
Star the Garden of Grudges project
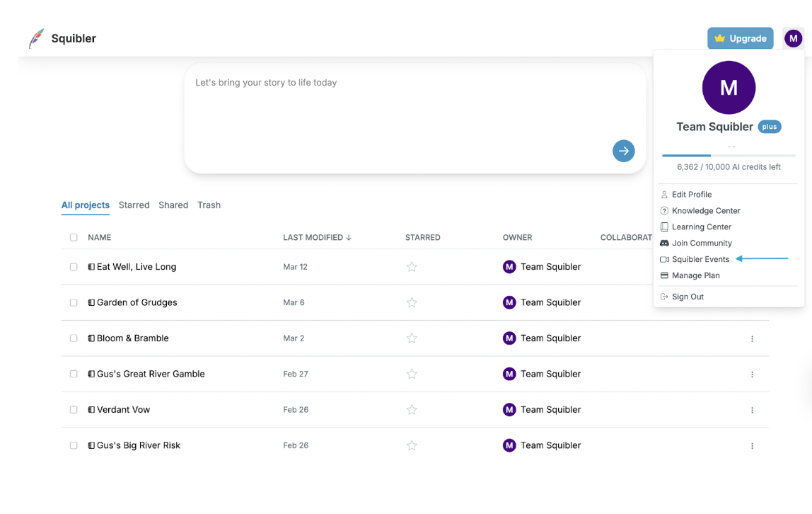tap(412, 302)
